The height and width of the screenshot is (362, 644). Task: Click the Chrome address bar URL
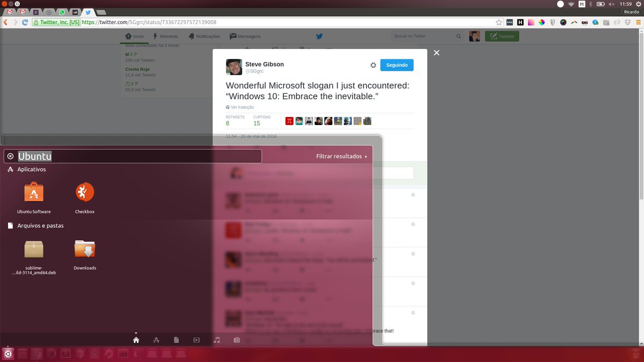click(149, 23)
